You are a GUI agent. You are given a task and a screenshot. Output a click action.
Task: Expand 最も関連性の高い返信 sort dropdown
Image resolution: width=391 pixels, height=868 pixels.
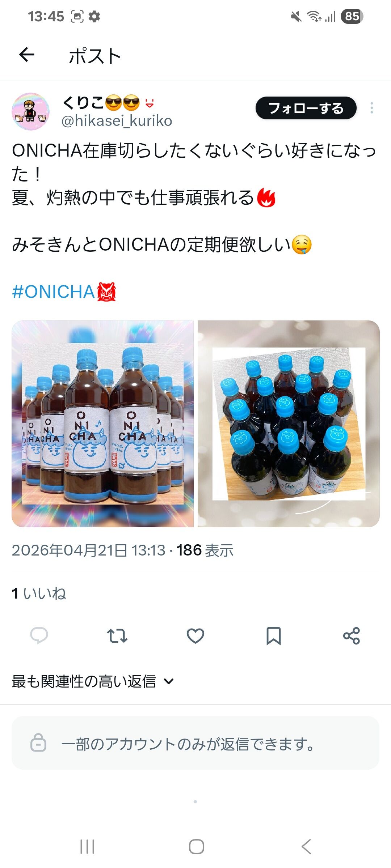click(93, 681)
